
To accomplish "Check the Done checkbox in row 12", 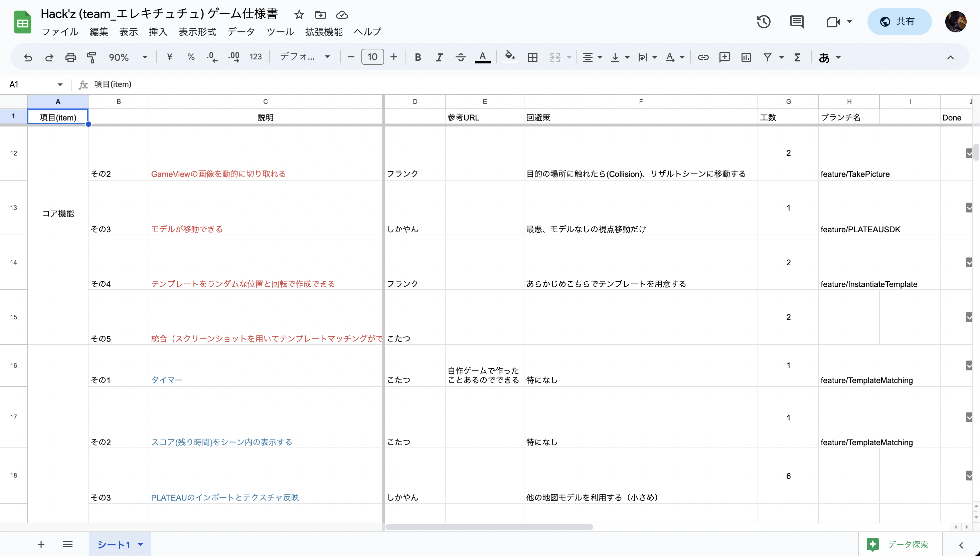I will pos(969,153).
